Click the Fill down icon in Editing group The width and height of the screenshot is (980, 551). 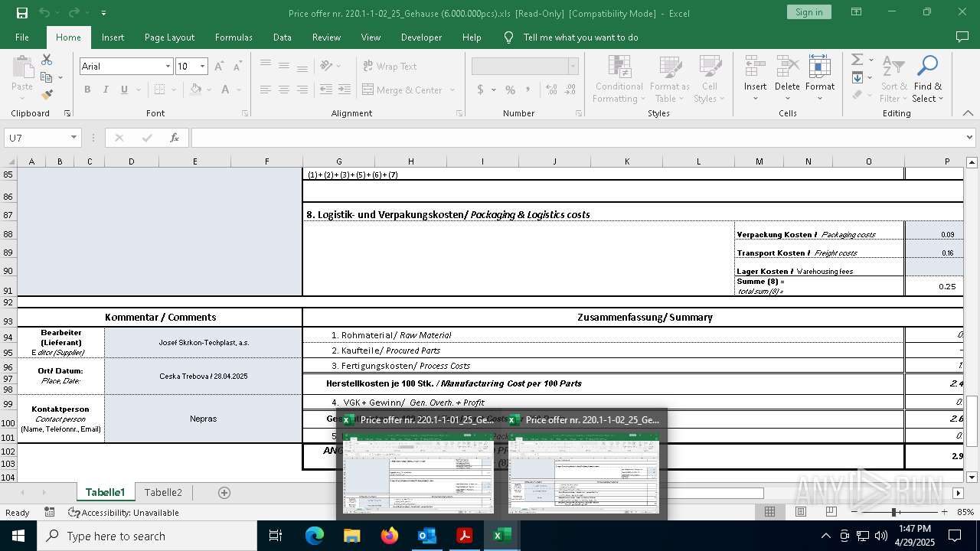point(857,77)
